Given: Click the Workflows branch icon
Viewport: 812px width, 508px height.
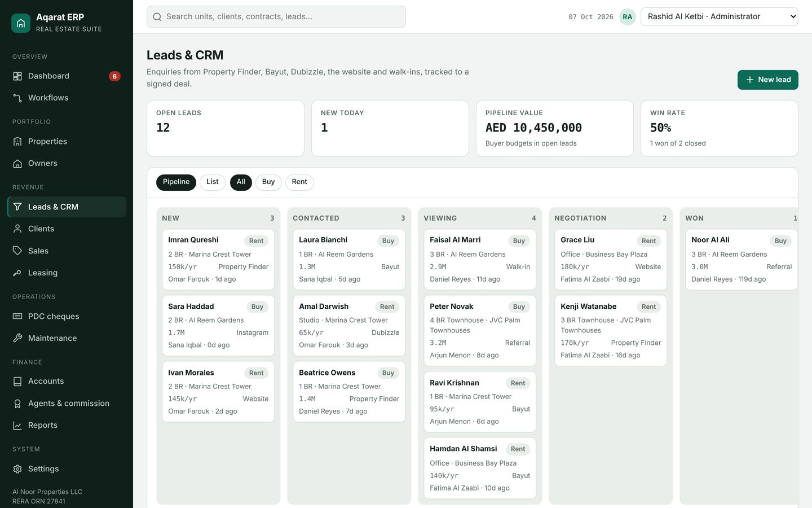Looking at the screenshot, I should click(17, 98).
